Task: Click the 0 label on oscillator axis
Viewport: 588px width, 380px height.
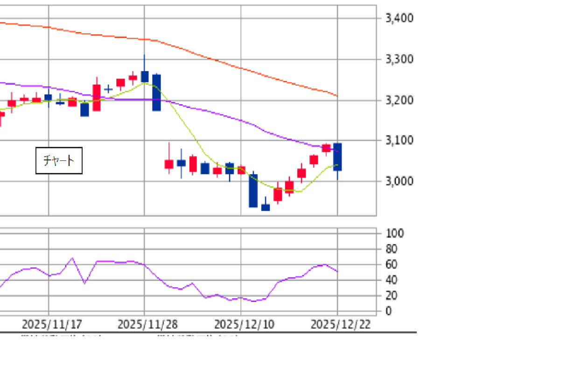Action: [389, 311]
